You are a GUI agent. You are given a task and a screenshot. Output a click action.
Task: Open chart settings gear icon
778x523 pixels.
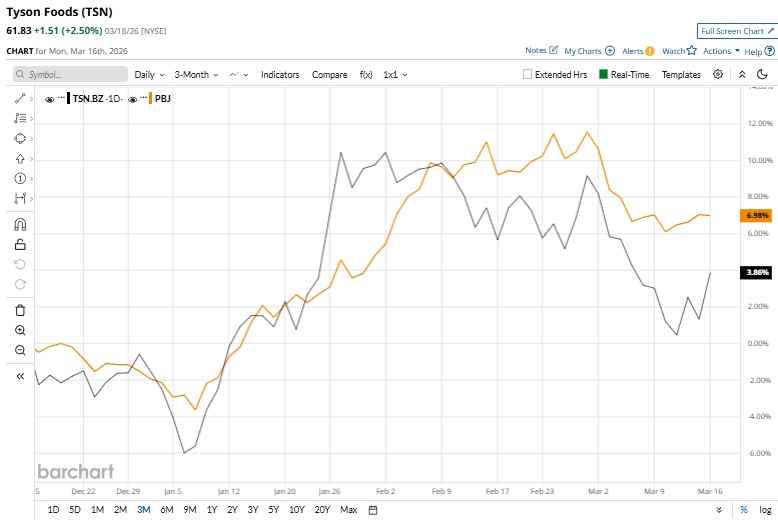point(718,74)
